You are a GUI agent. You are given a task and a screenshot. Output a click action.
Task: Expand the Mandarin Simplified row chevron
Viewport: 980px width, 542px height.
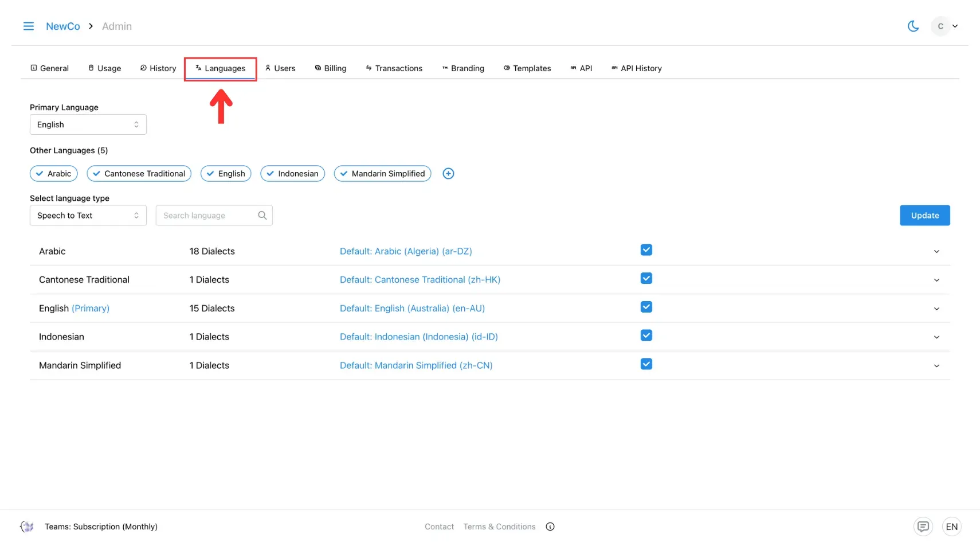coord(936,366)
